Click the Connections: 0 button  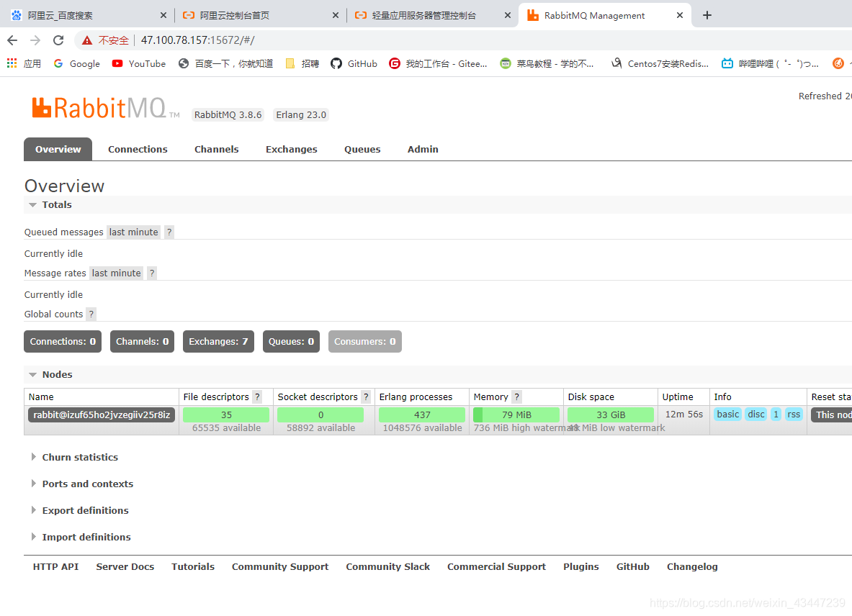(x=63, y=341)
